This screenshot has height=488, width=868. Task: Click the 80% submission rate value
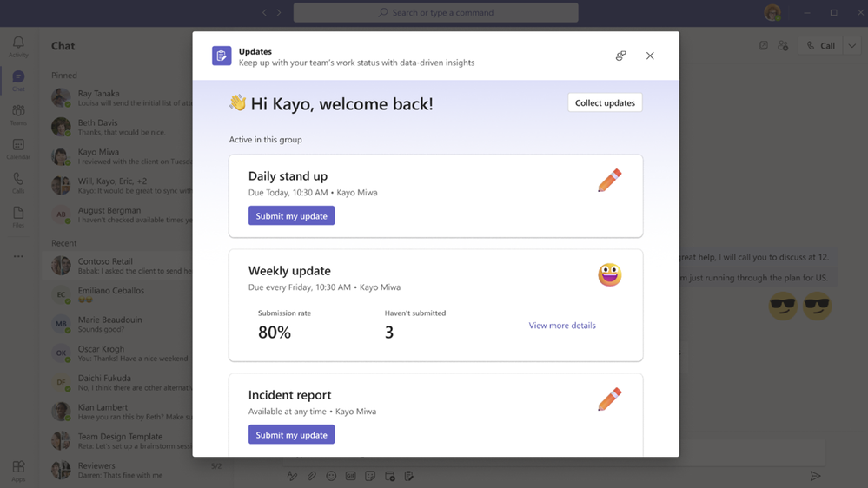275,332
